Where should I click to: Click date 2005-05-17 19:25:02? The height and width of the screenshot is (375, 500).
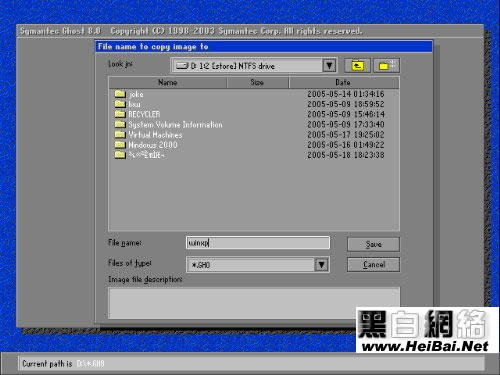[346, 135]
